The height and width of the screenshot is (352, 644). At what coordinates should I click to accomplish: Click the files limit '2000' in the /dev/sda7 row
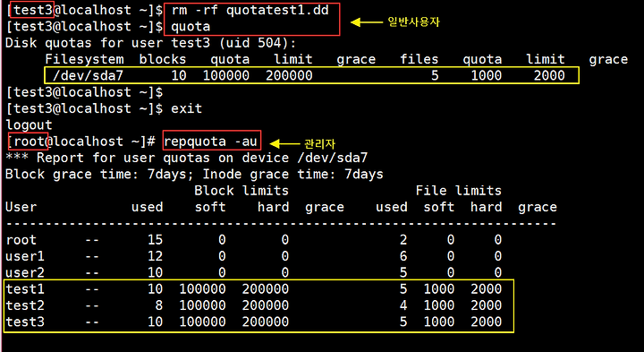point(549,75)
